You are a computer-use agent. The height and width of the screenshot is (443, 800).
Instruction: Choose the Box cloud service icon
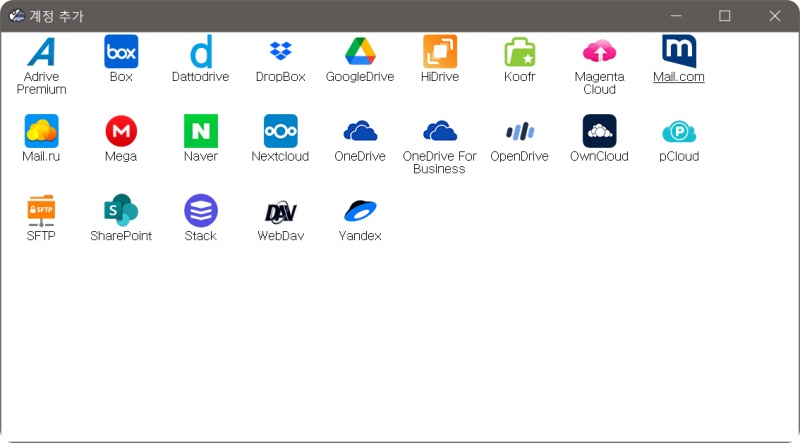[121, 52]
